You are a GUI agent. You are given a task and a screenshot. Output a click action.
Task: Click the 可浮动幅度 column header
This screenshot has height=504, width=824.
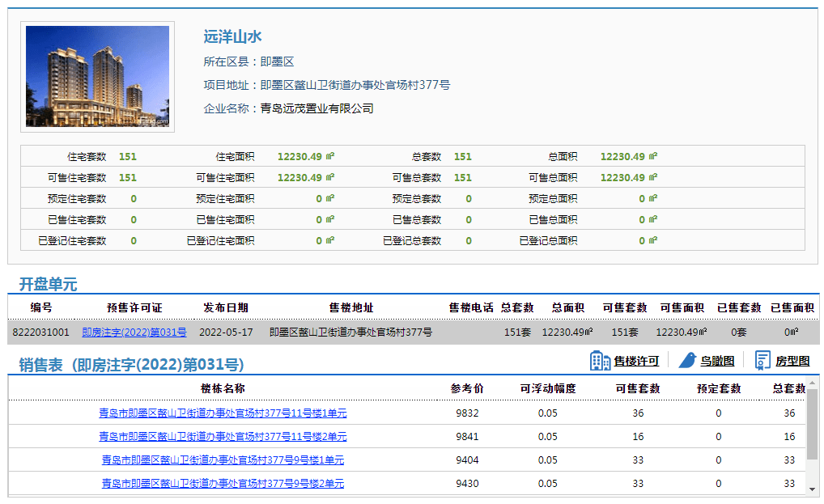548,388
